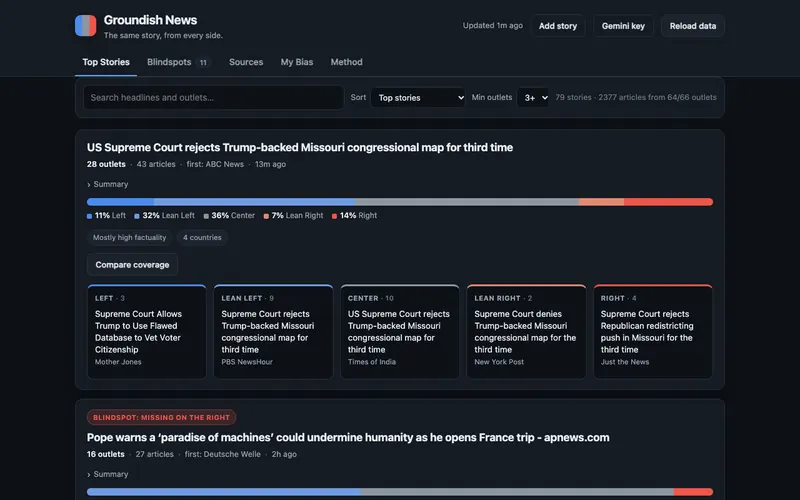Click the Compare coverage button

[132, 265]
